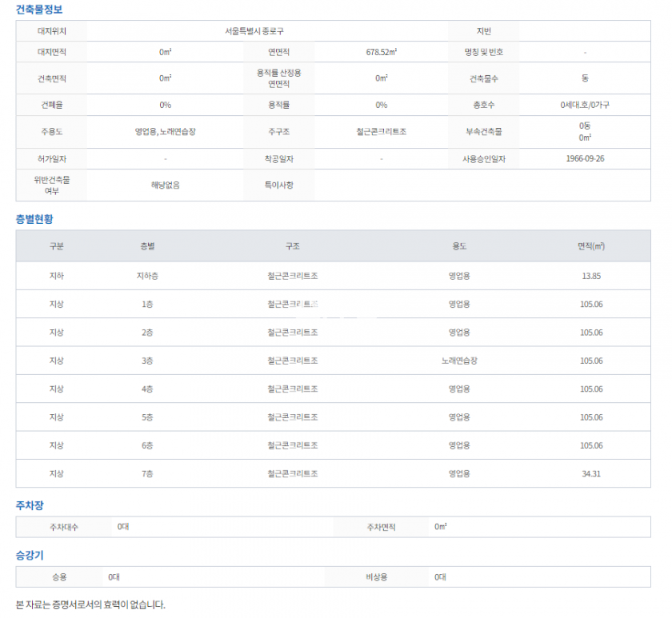Click the 건축물정보 section heading
The width and height of the screenshot is (672, 618).
tap(39, 10)
